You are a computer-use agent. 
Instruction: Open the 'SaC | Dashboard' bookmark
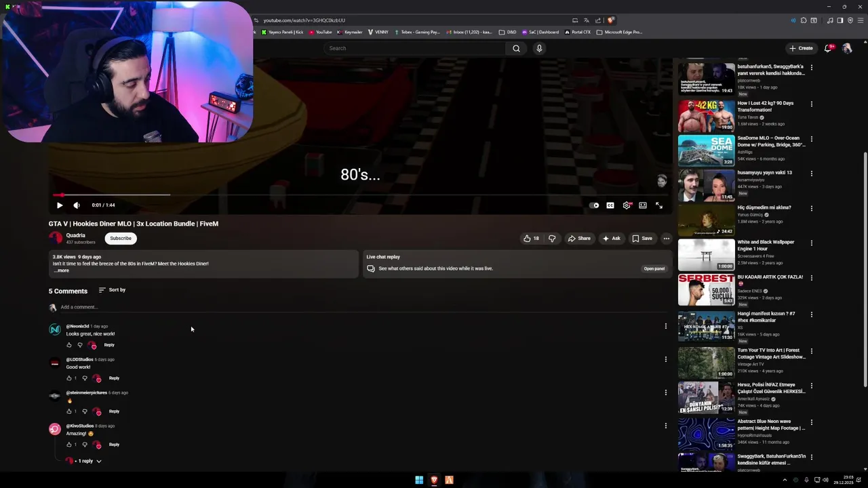pyautogui.click(x=540, y=32)
